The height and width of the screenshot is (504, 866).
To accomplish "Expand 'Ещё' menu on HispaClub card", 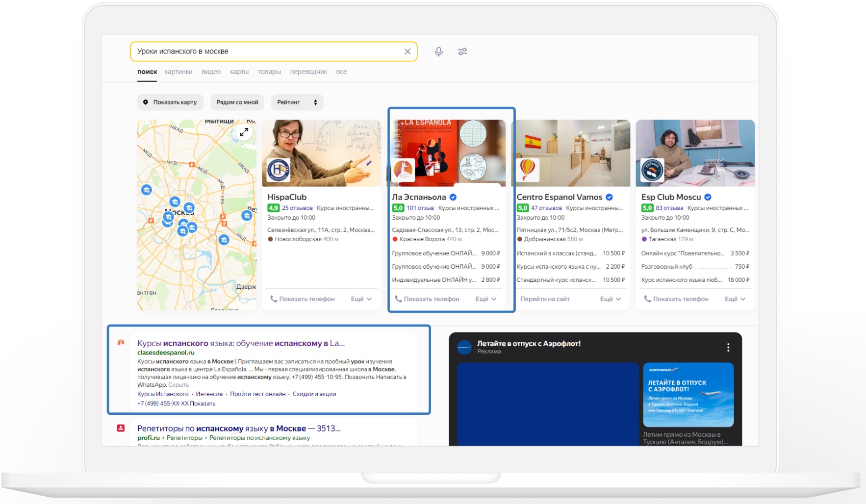I will pyautogui.click(x=361, y=299).
